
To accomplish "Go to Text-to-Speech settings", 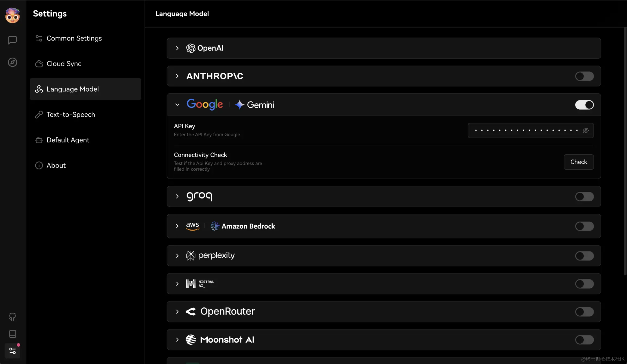I will tap(71, 114).
